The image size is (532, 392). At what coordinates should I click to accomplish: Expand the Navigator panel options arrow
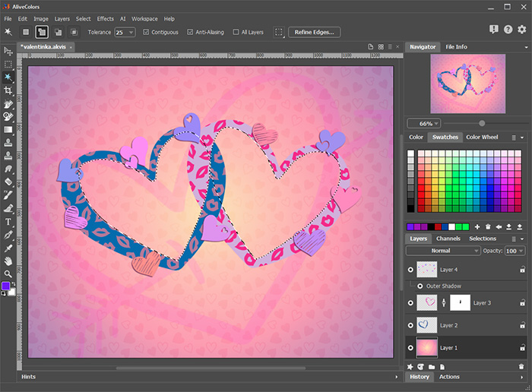tap(526, 47)
